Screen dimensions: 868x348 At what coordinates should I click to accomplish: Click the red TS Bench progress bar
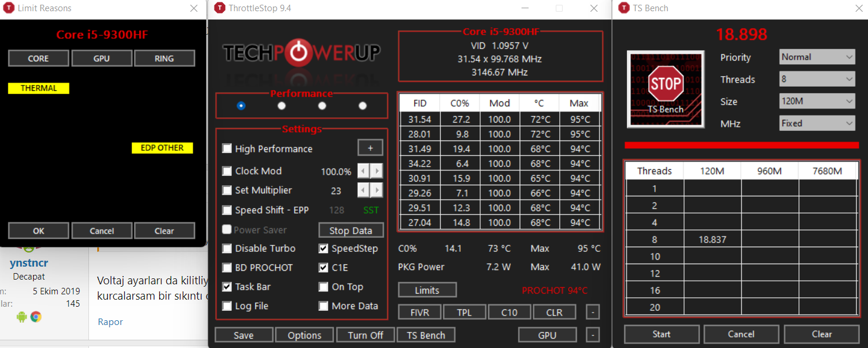[x=741, y=145]
